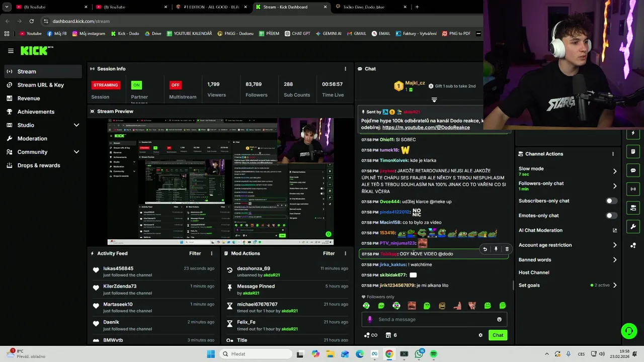Select Stream in the sidebar
Image resolution: width=644 pixels, height=362 pixels.
pos(43,71)
